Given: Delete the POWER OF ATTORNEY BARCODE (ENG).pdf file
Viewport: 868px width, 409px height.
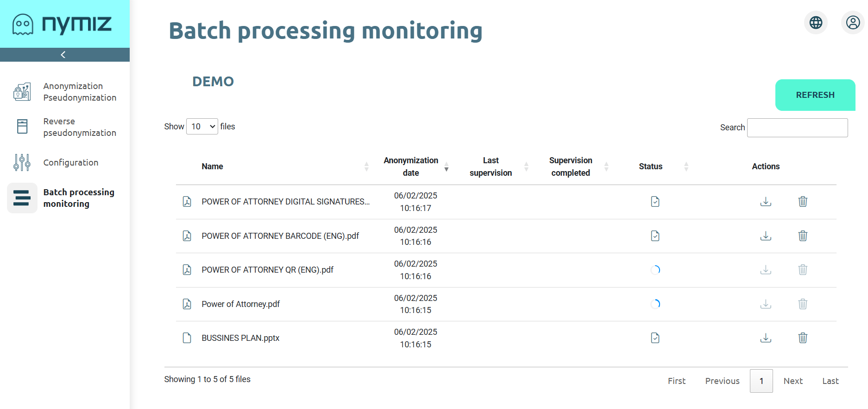Looking at the screenshot, I should pyautogui.click(x=803, y=236).
